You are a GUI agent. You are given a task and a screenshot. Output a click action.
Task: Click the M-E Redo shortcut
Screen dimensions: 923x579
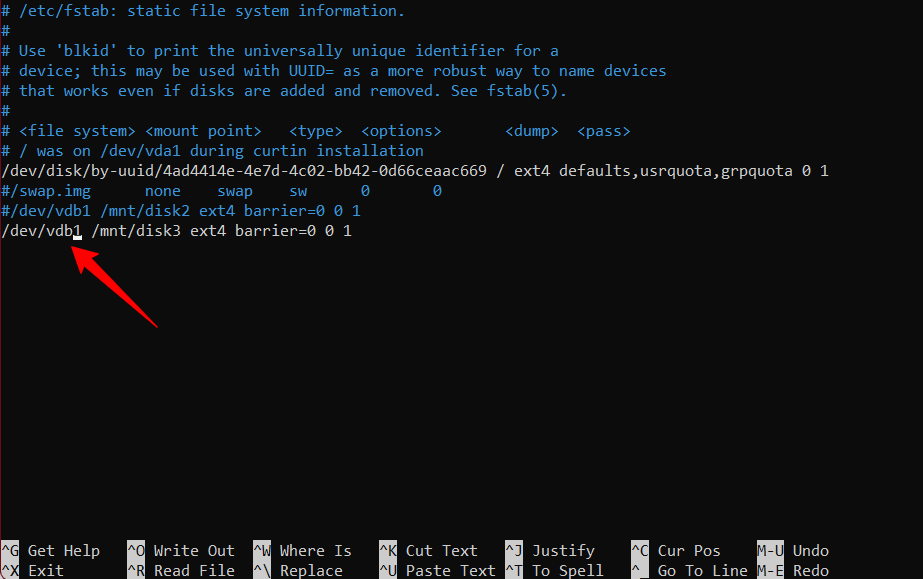click(x=793, y=570)
